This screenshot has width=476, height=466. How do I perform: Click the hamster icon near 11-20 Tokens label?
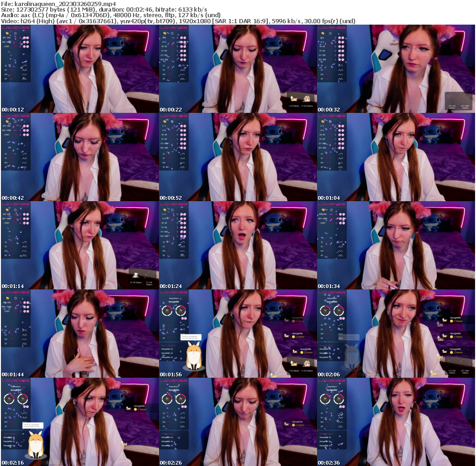pyautogui.click(x=307, y=363)
